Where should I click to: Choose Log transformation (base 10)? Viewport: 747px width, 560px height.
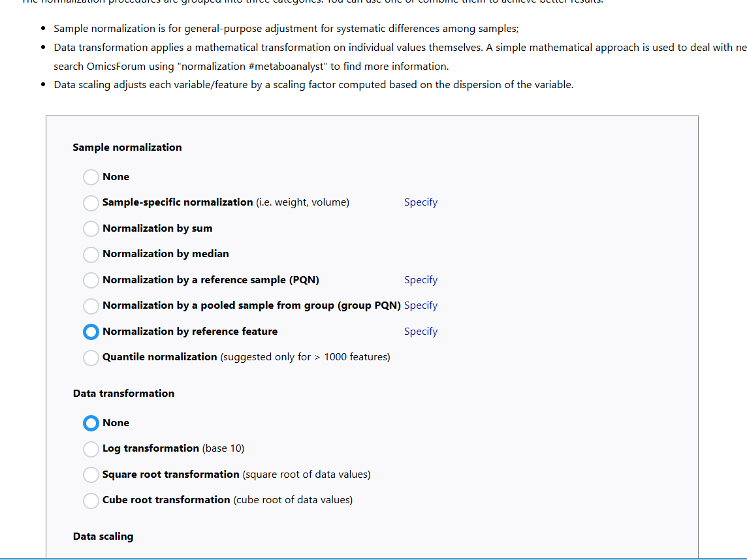(x=91, y=448)
